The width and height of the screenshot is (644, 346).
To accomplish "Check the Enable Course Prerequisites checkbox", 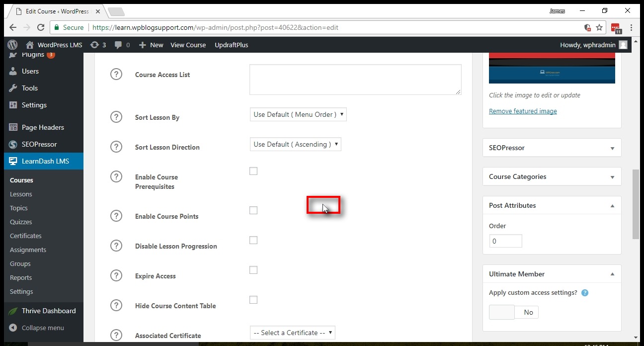I will pyautogui.click(x=253, y=171).
